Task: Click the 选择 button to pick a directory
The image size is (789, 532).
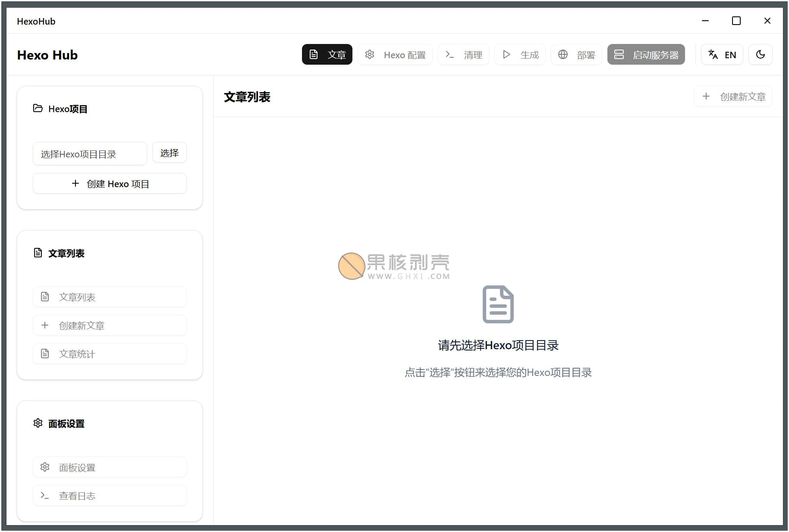Action: [169, 153]
